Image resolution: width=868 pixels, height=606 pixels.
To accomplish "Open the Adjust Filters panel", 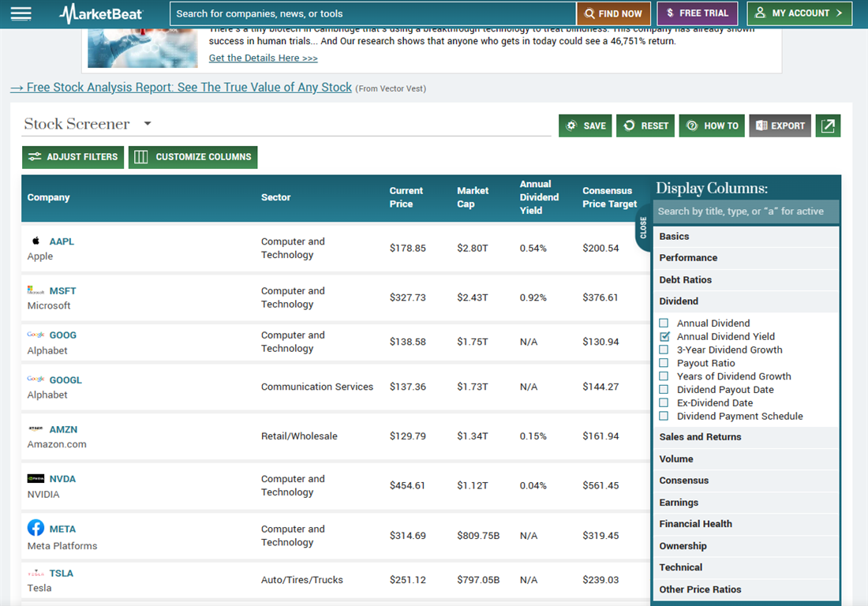I will point(73,156).
